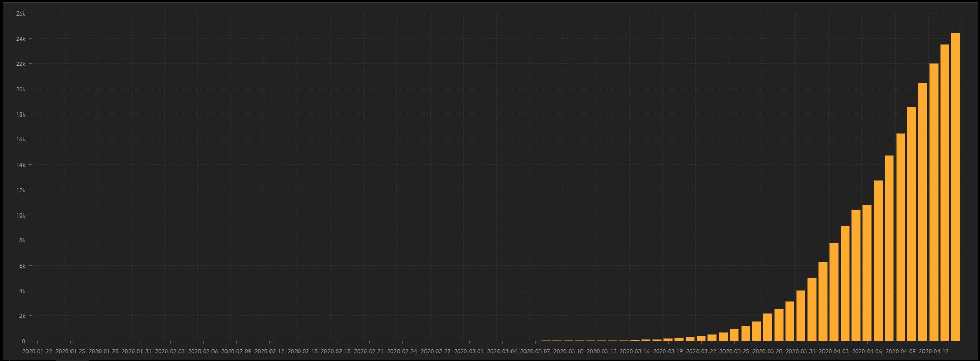The image size is (980, 361).
Task: Click the 26k y-axis label
Action: (20, 13)
